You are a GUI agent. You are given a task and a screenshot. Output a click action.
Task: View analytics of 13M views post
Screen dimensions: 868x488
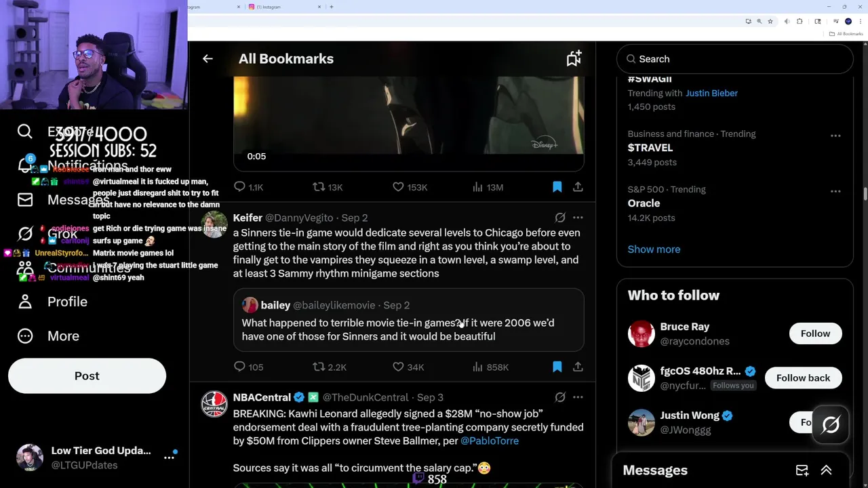tap(488, 187)
